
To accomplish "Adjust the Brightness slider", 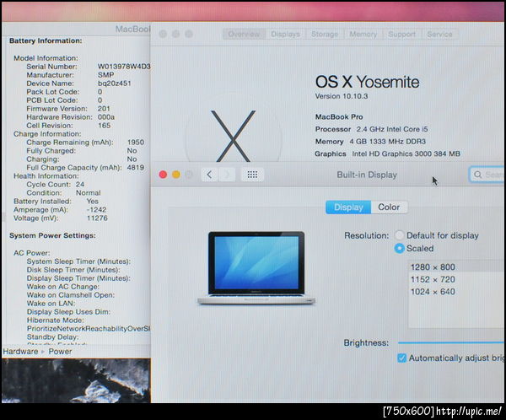I will 451,342.
